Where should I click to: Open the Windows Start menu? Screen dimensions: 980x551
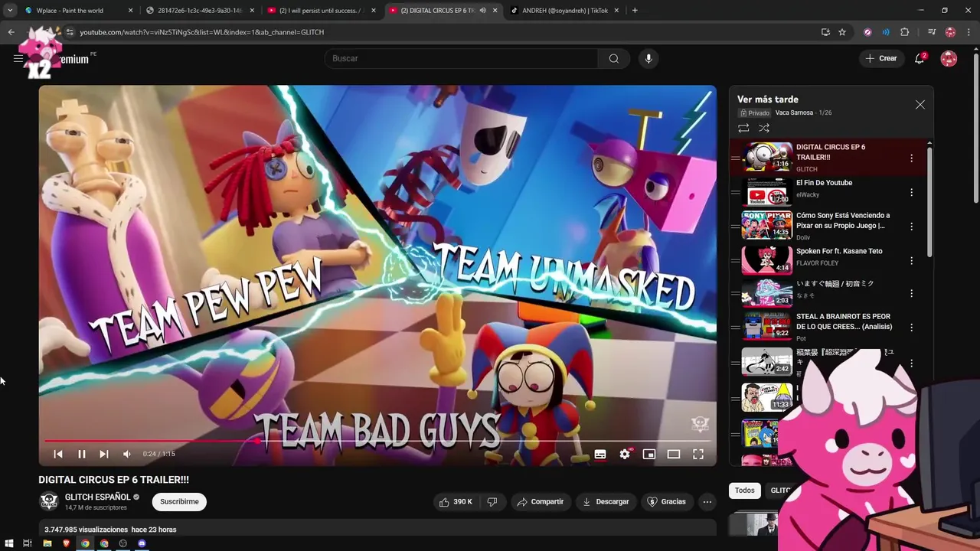[x=9, y=543]
